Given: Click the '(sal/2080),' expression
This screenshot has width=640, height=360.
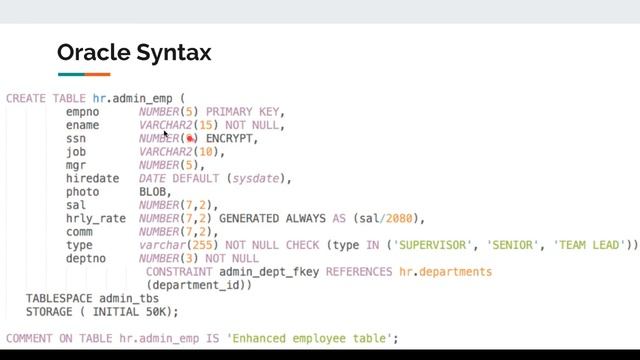Looking at the screenshot, I should 389,219.
